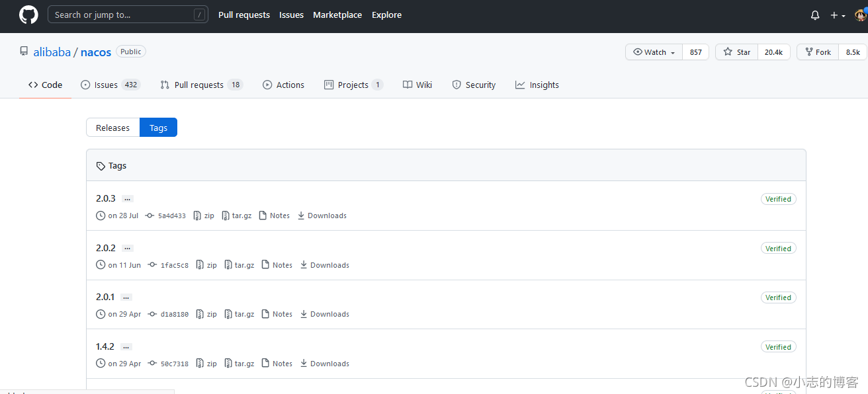Viewport: 868px width, 394px height.
Task: Open Notes for tag 2.0.2
Action: (277, 265)
